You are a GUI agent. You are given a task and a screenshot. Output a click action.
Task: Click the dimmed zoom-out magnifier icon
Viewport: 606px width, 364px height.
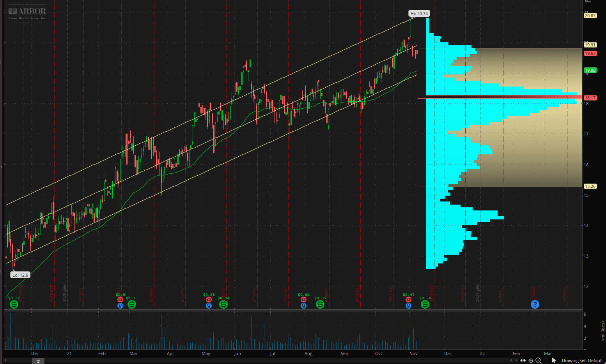[546, 360]
